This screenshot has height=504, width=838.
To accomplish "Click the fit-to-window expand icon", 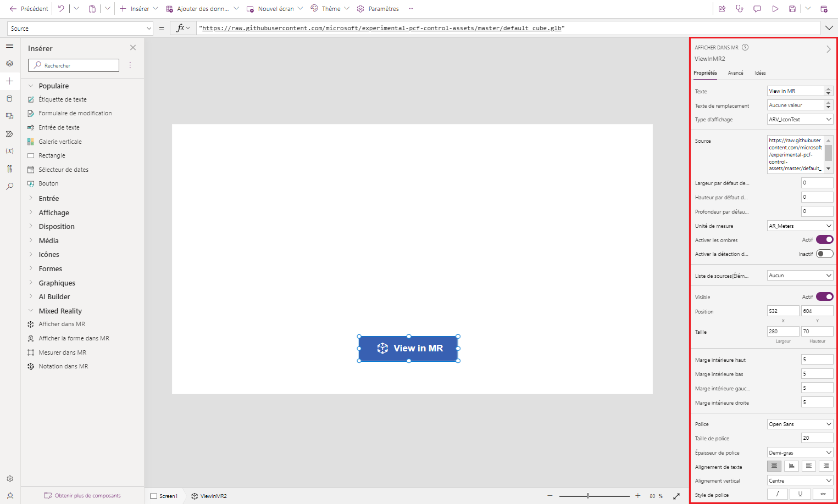I will point(676,496).
